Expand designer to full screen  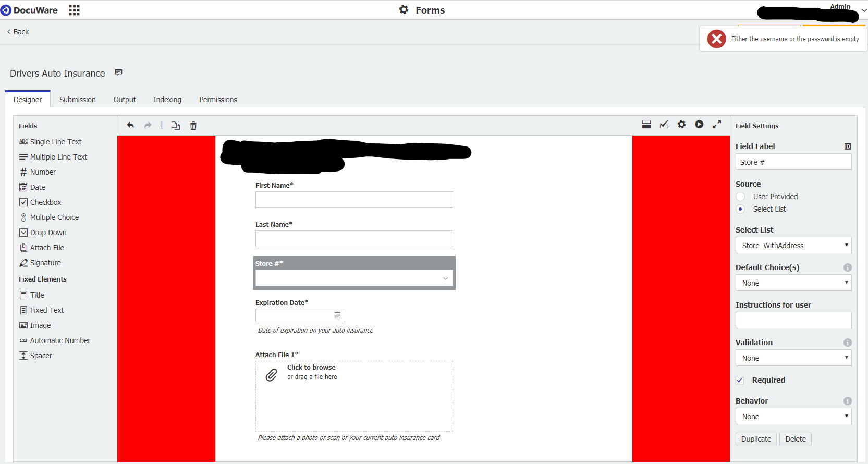717,125
